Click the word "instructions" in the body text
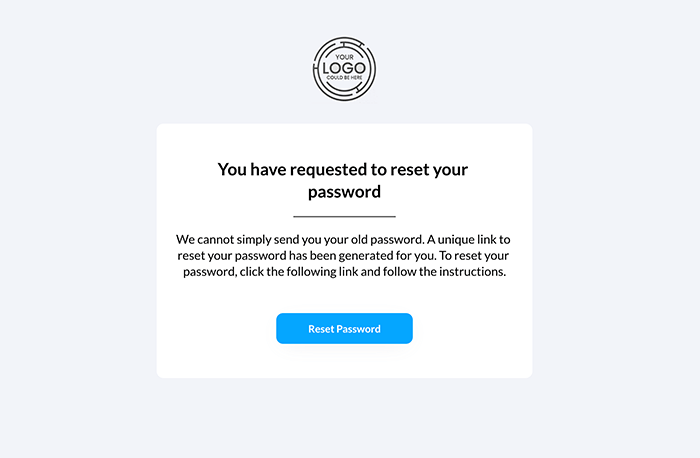The image size is (700, 458). pyautogui.click(x=472, y=272)
